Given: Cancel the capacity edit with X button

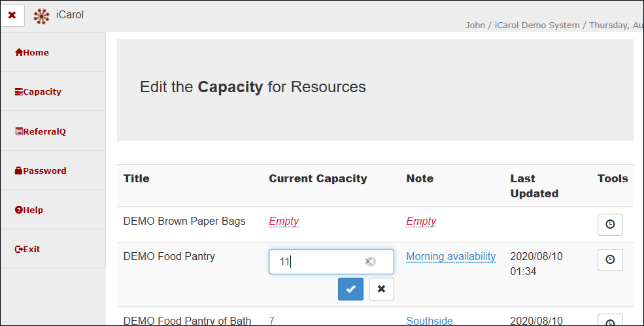Looking at the screenshot, I should 381,289.
